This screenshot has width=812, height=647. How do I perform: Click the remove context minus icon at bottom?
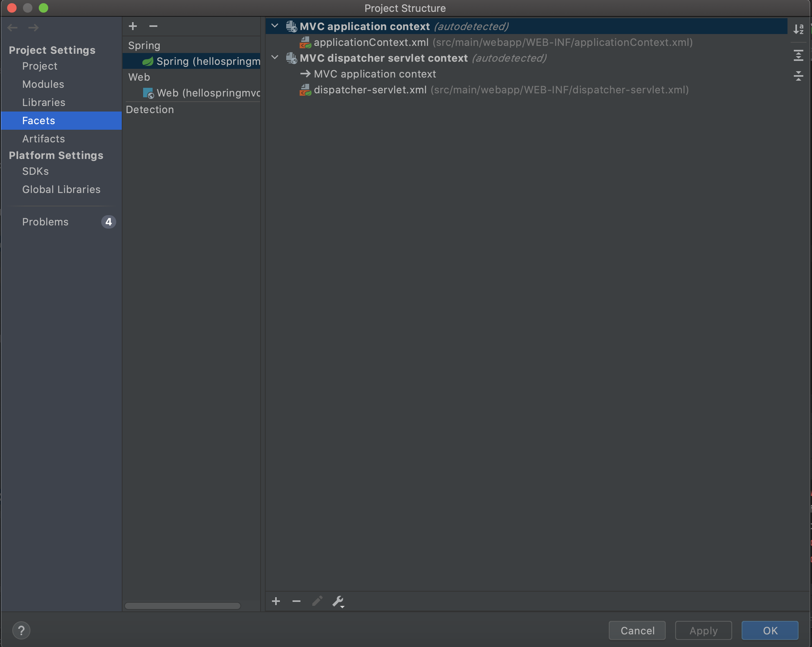296,601
